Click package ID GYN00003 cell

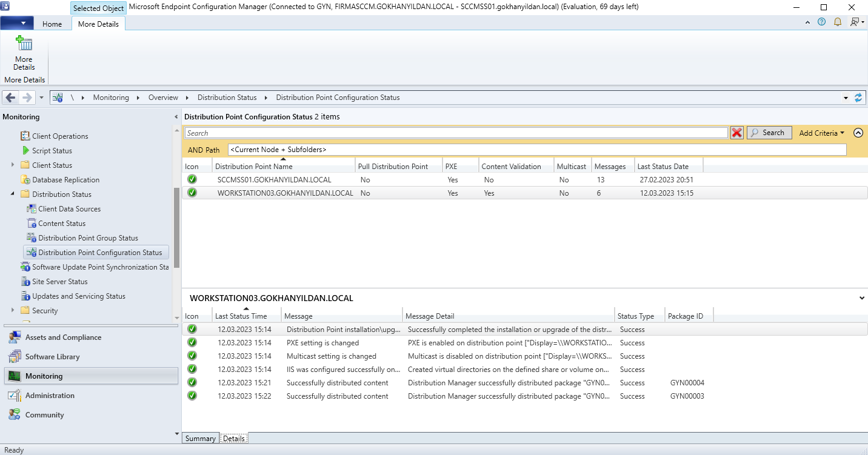(687, 396)
